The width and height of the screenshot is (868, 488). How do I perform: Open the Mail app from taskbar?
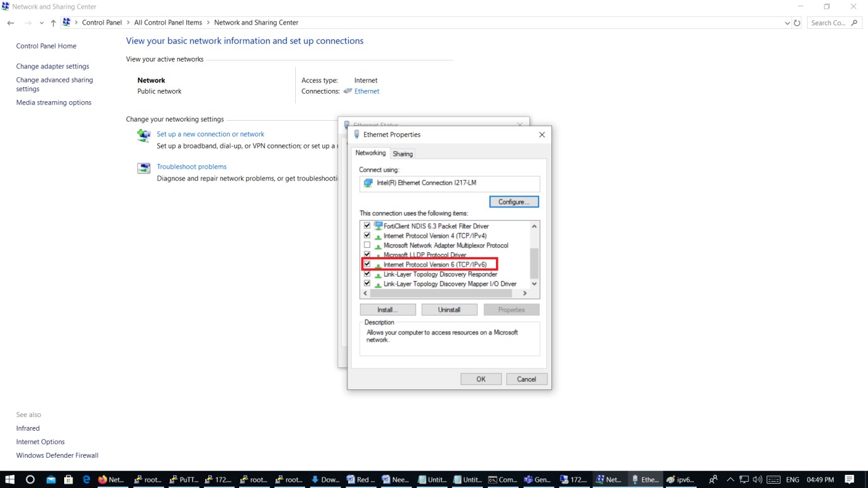(50, 479)
